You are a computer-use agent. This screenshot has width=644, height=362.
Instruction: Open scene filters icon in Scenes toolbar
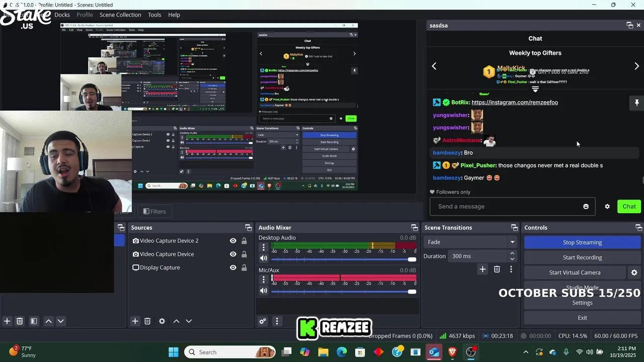pyautogui.click(x=34, y=321)
